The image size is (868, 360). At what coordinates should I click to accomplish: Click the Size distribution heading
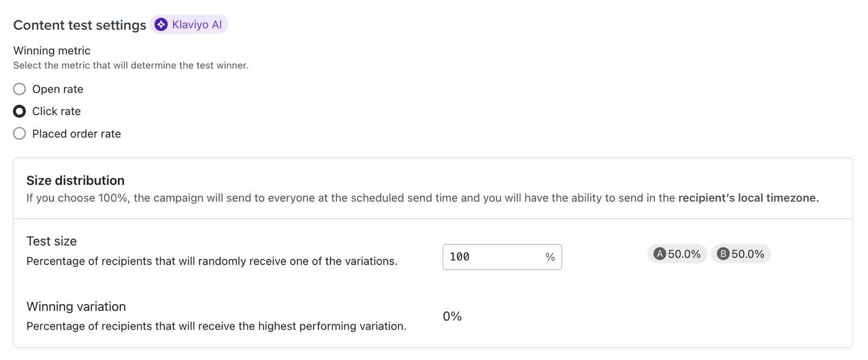pyautogui.click(x=75, y=180)
